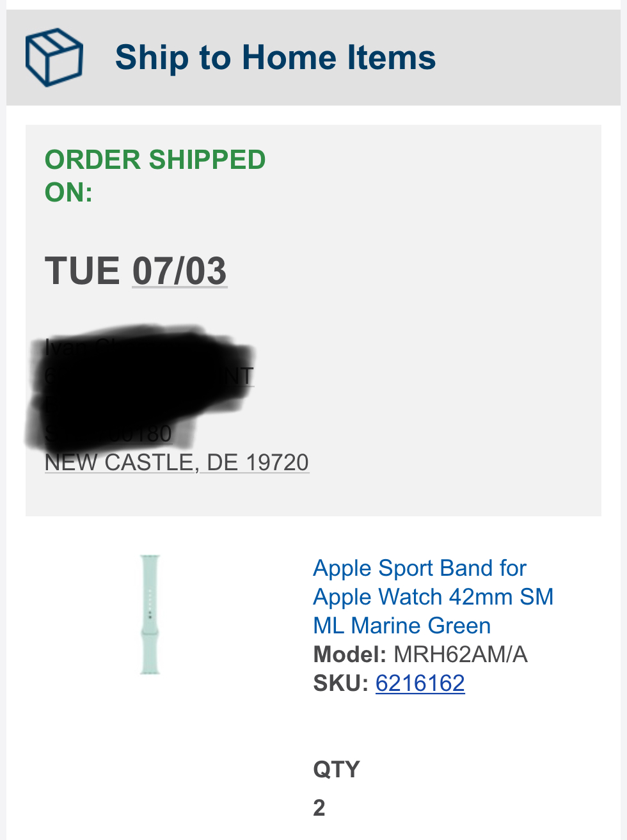Open the NEW CASTLE, DE 19720 address link
Viewport: 627px width, 840px height.
click(x=177, y=462)
